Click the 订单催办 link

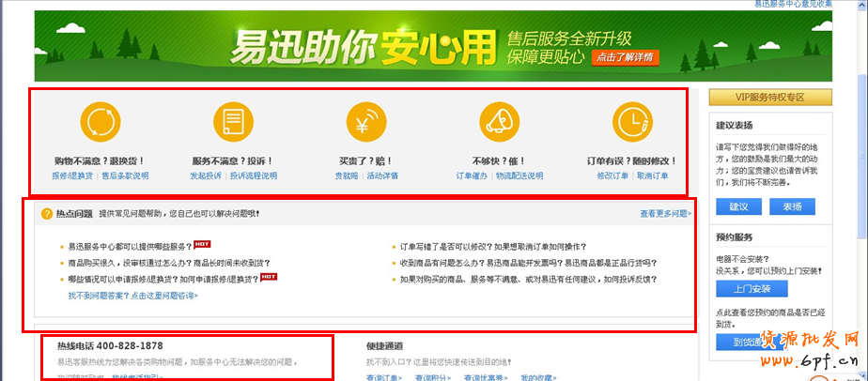click(x=472, y=175)
